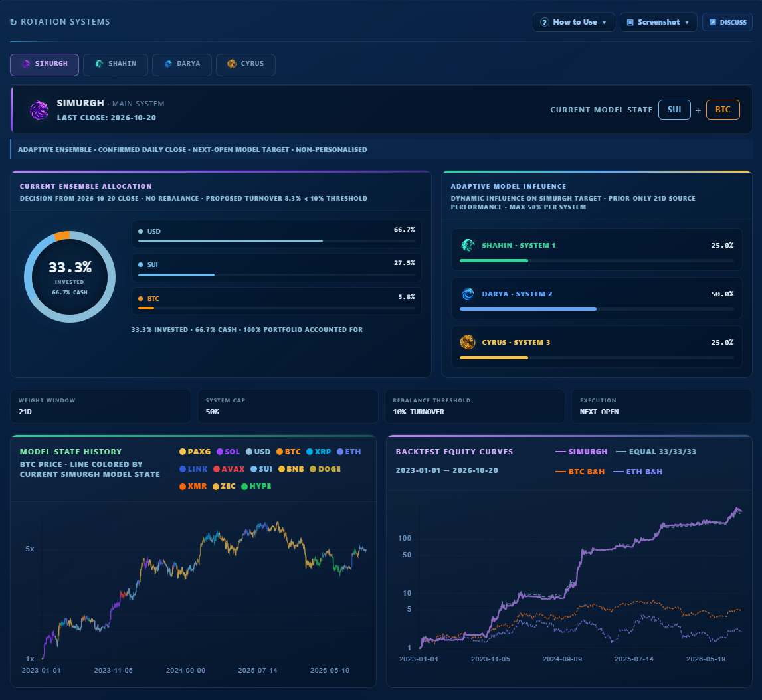Click the BTC model state badge
Image resolution: width=762 pixels, height=700 pixels.
(x=723, y=110)
